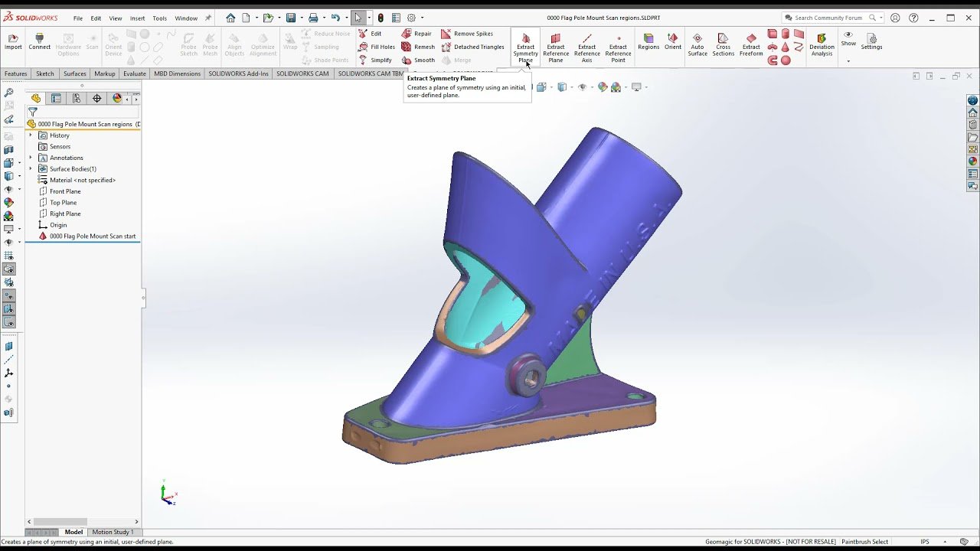
Task: Open the Undo dropdown arrow
Action: [345, 18]
